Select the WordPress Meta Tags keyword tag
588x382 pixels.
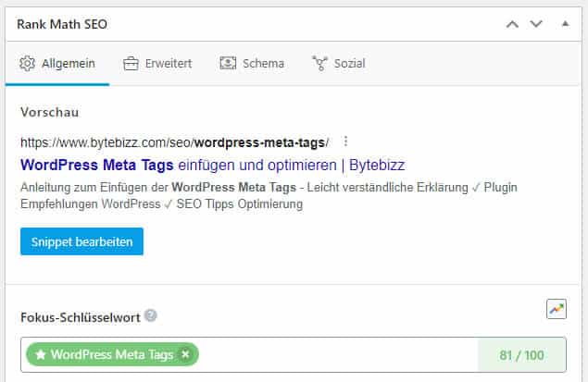pos(112,354)
